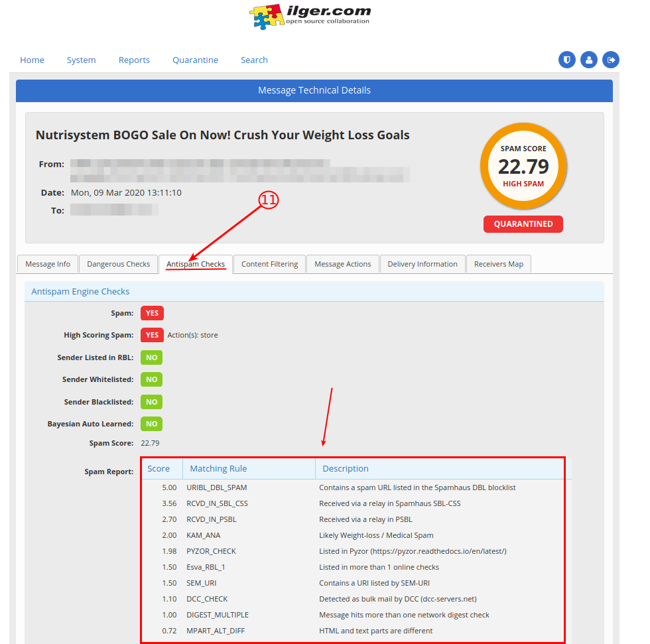Viewport: 650px width, 644px height.
Task: Click the 'Action(s): store' text
Action: tap(192, 335)
